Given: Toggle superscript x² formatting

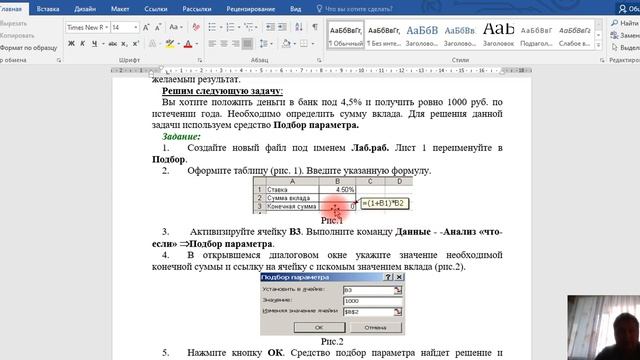Looking at the screenshot, I should coord(136,43).
